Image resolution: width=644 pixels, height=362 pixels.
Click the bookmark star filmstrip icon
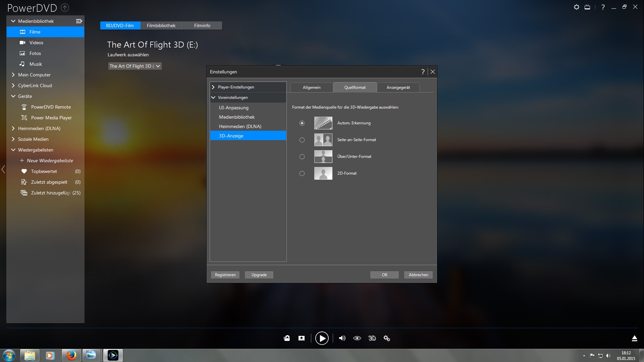(x=302, y=338)
